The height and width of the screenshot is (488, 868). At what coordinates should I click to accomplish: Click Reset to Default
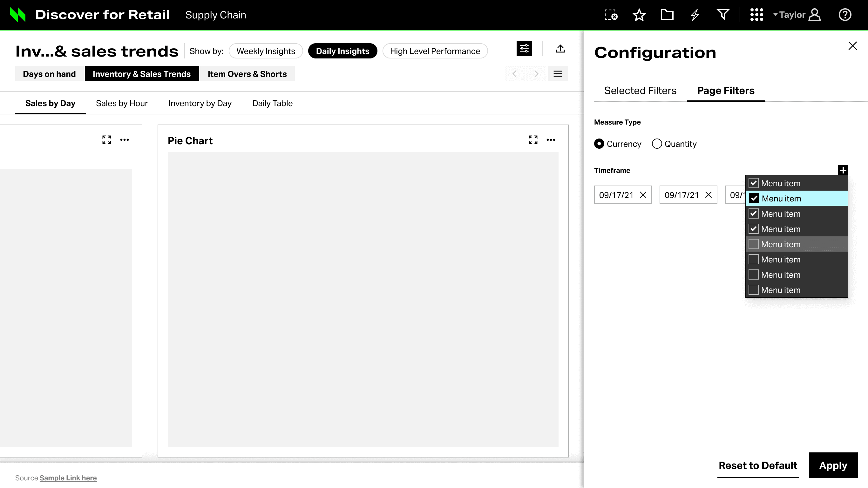(x=758, y=465)
